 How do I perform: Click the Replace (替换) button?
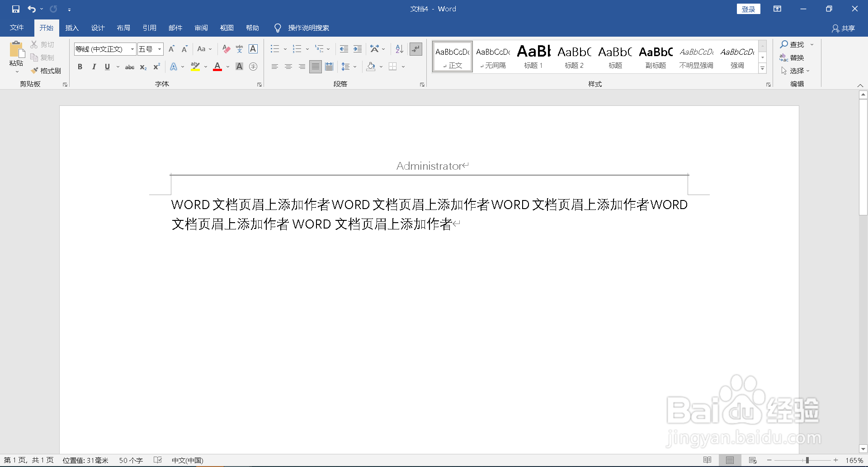click(792, 57)
